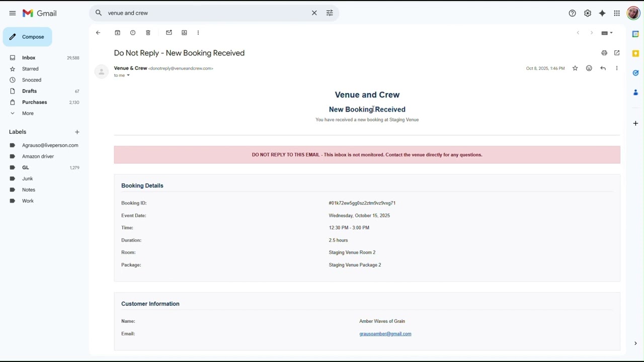Click the grausoamber@gmail.com email link
644x362 pixels.
pos(385,334)
